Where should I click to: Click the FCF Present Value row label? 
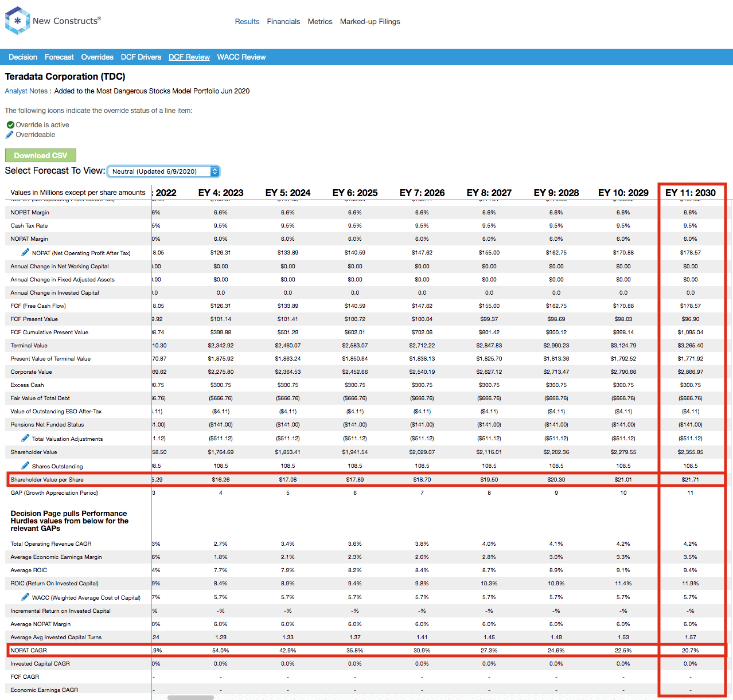(34, 319)
